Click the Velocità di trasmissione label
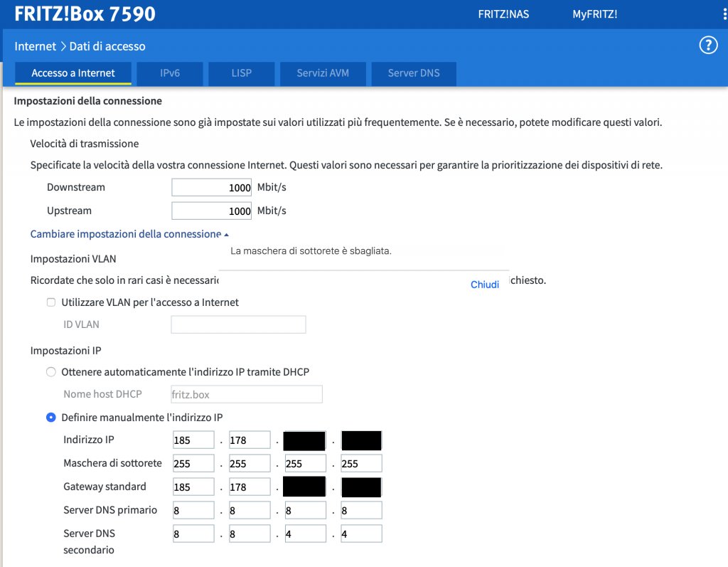728x567 pixels. pyautogui.click(x=85, y=144)
